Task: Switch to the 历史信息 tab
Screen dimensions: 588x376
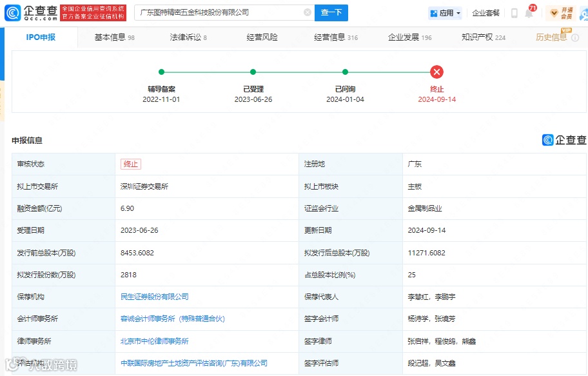Action: [551, 37]
